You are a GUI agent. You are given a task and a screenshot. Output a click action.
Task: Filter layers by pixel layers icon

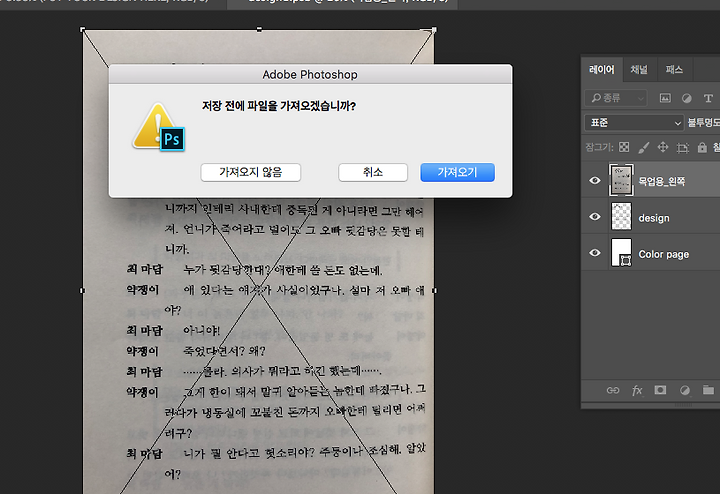(665, 98)
